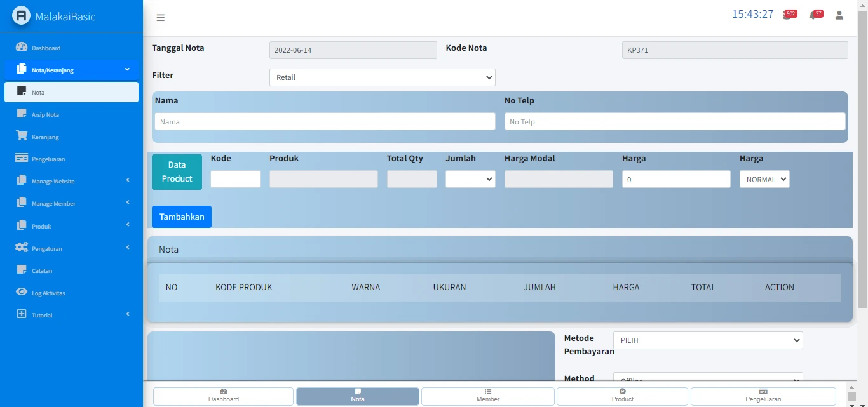868x407 pixels.
Task: Click the MalakaiBasic logo icon
Action: click(x=22, y=16)
